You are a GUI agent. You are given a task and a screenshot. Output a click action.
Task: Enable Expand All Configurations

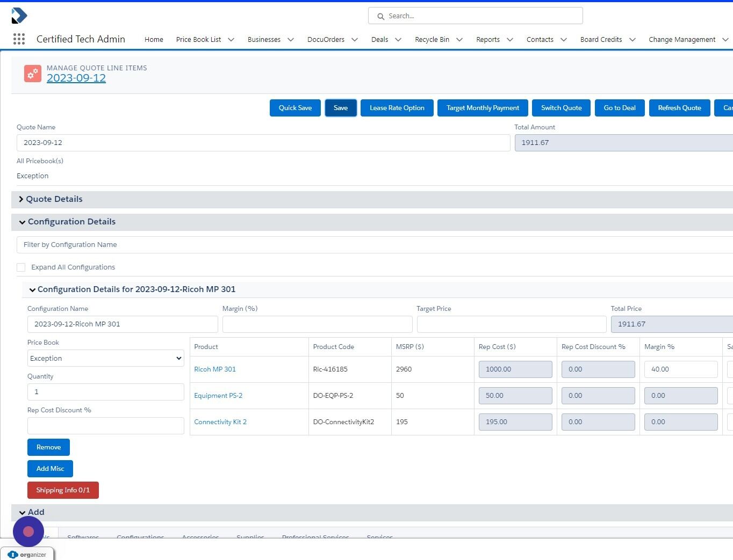point(21,267)
